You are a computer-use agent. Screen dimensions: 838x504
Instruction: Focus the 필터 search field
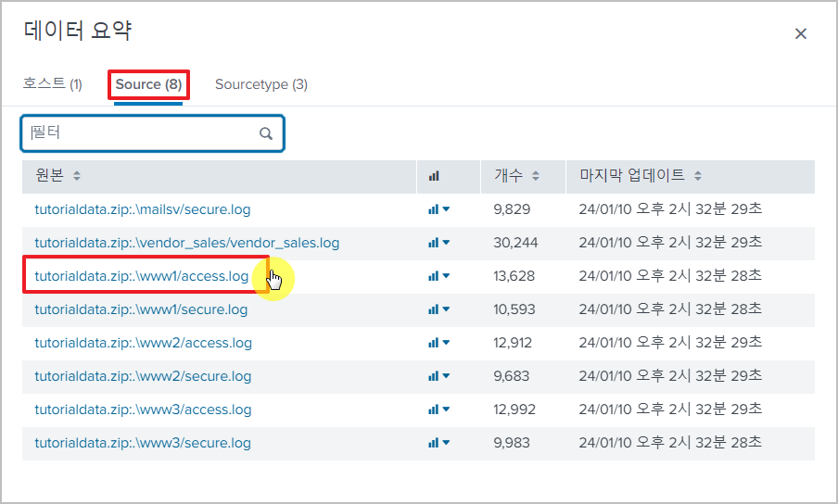(152, 132)
